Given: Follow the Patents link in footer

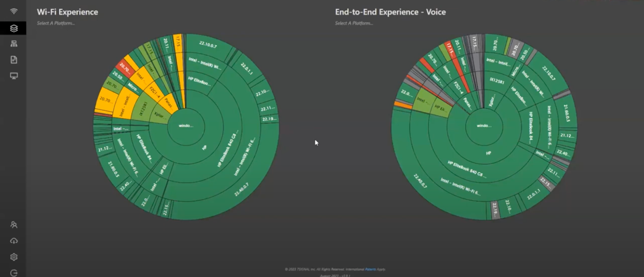Looking at the screenshot, I should click(370, 269).
